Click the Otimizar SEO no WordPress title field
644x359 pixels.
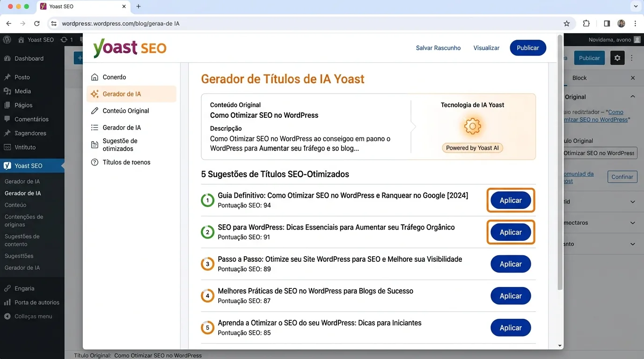(x=600, y=153)
